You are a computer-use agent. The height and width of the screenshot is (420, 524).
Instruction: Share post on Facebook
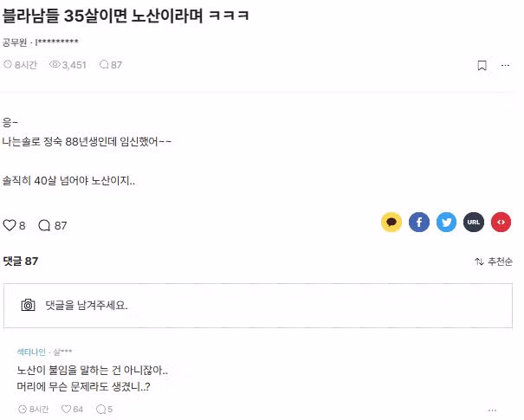coord(419,223)
